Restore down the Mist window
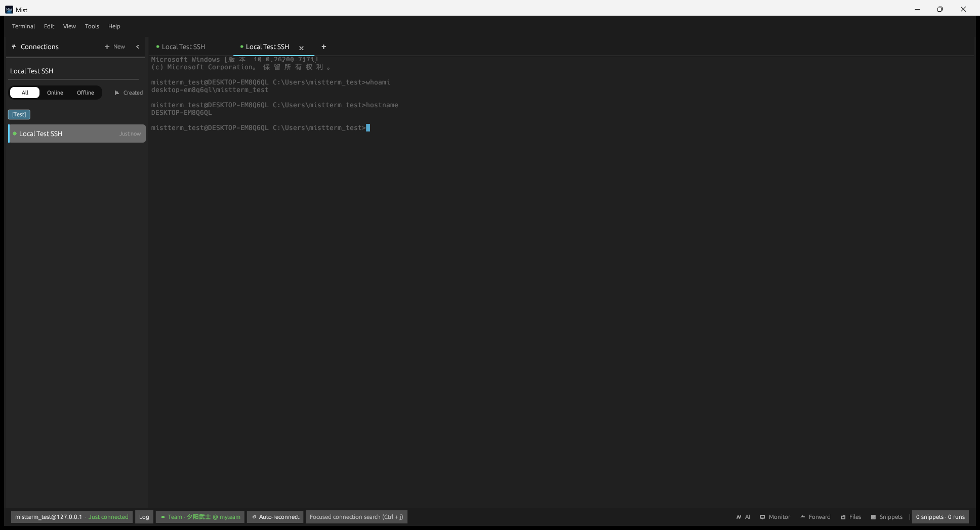This screenshot has width=980, height=530. coord(940,9)
